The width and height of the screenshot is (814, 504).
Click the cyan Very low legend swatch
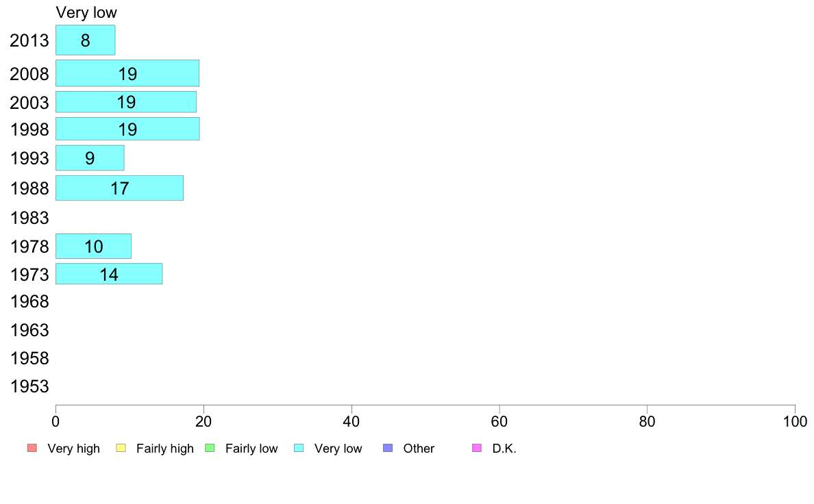(299, 448)
